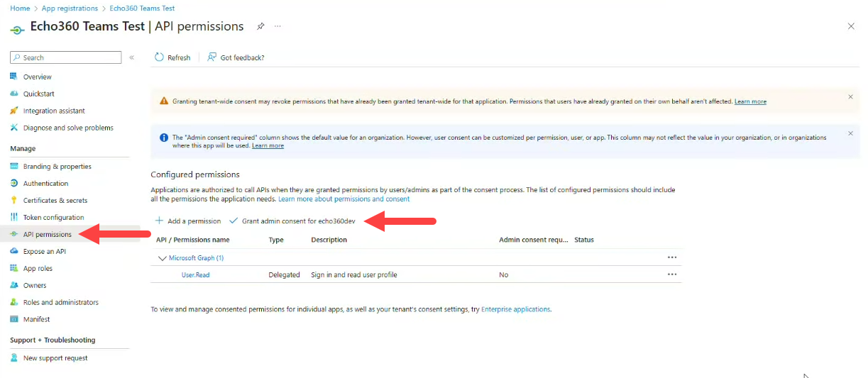The width and height of the screenshot is (868, 378).
Task: Click the New support request person icon
Action: tap(14, 357)
